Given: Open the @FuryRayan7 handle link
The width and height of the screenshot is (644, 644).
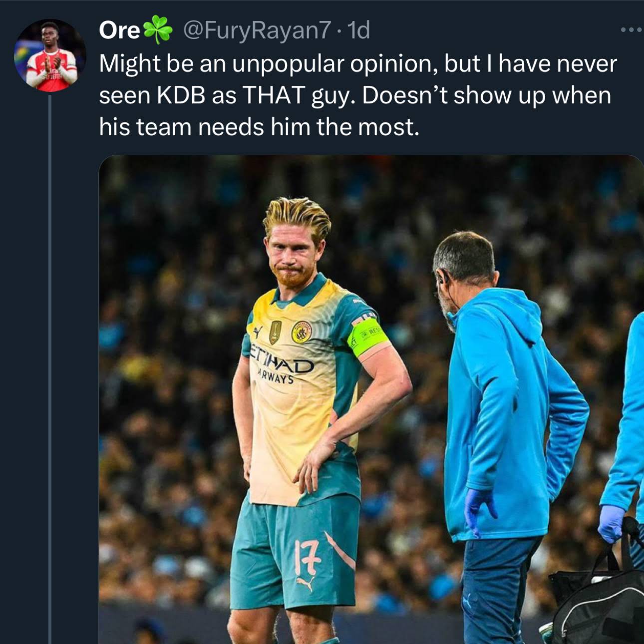Looking at the screenshot, I should click(257, 30).
